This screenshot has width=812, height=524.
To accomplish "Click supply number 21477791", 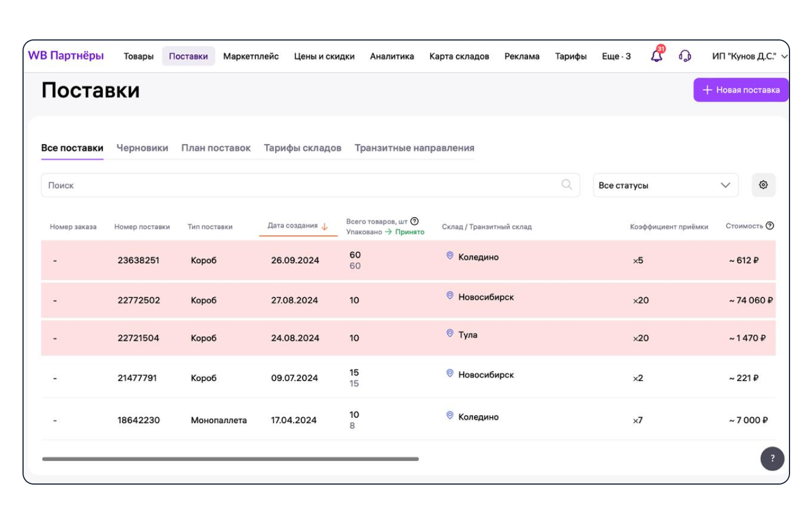I will tap(137, 378).
